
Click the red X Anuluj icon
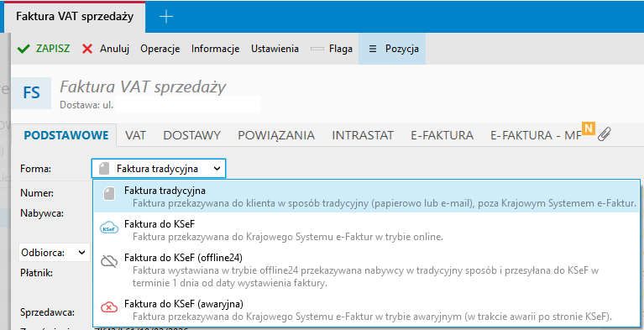(87, 49)
